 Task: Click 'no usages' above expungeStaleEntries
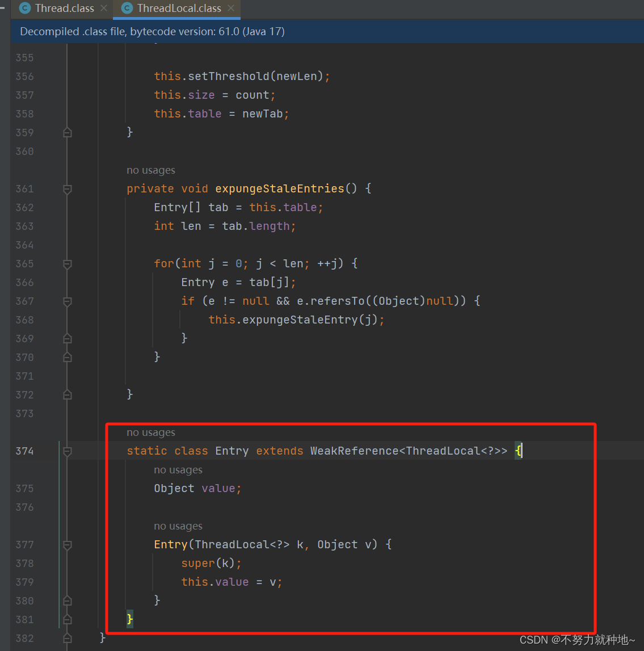151,170
